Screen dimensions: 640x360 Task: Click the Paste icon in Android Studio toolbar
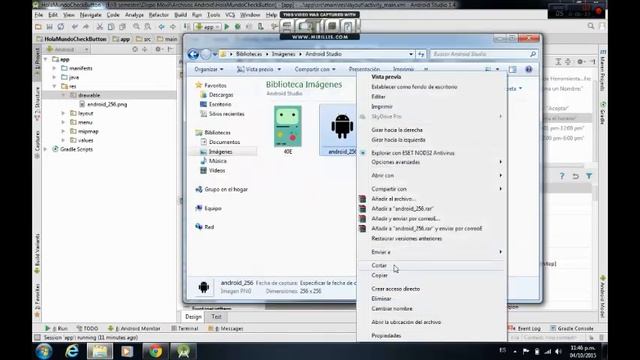122,27
